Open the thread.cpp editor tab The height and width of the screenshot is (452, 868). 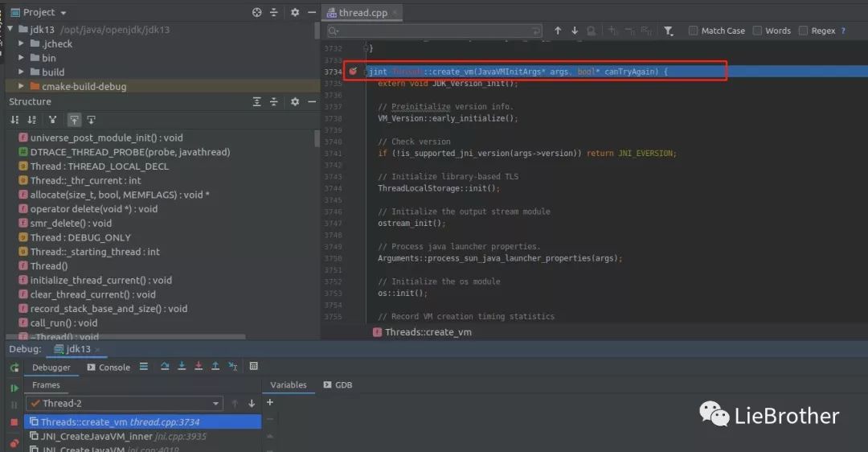pyautogui.click(x=362, y=12)
